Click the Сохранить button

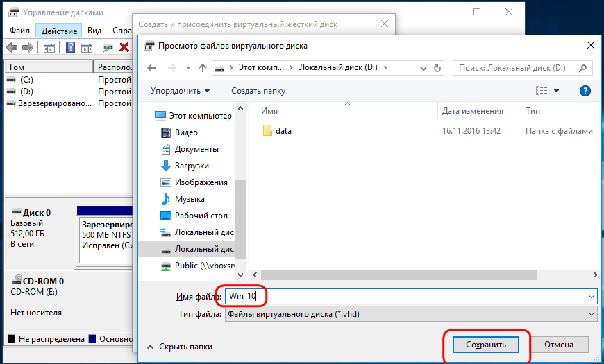tap(486, 345)
